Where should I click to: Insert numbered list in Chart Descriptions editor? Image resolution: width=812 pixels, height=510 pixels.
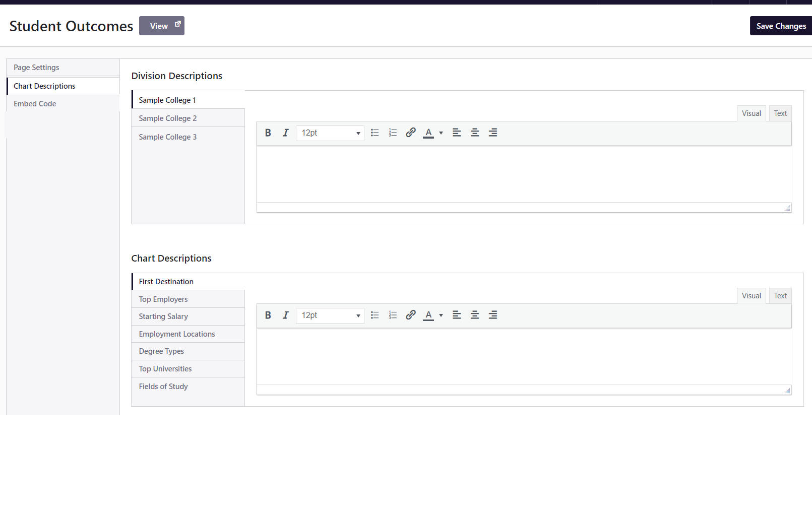coord(393,315)
